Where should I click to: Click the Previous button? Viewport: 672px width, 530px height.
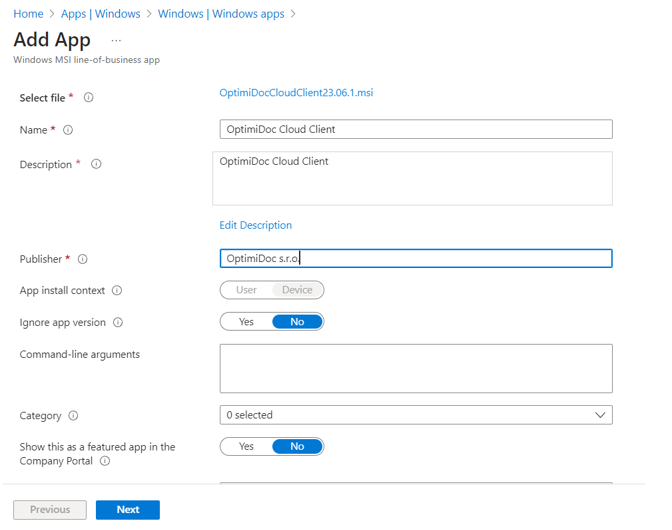point(50,510)
